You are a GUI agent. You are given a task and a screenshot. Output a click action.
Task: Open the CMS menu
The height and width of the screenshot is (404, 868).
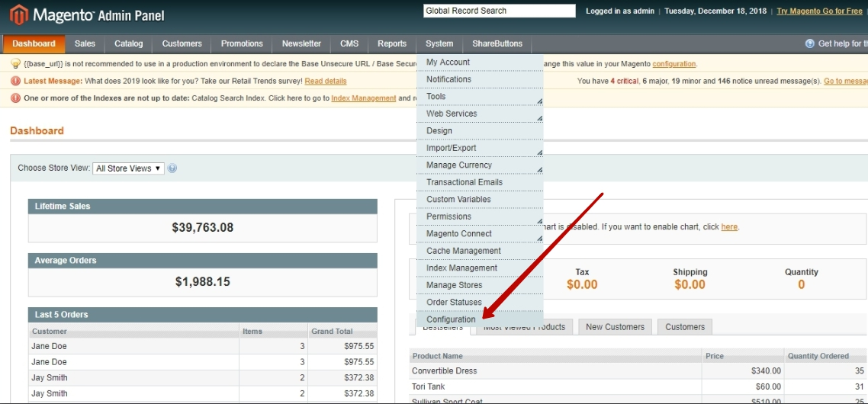click(x=349, y=43)
